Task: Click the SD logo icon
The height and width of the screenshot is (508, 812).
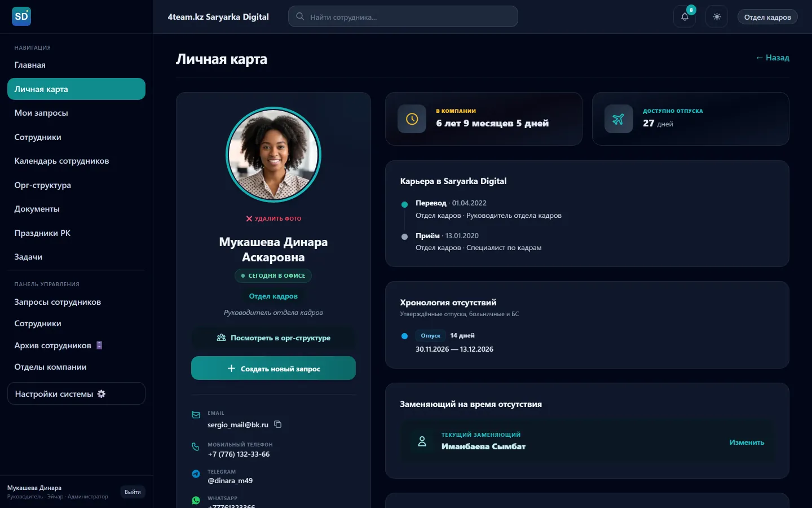Action: [21, 16]
